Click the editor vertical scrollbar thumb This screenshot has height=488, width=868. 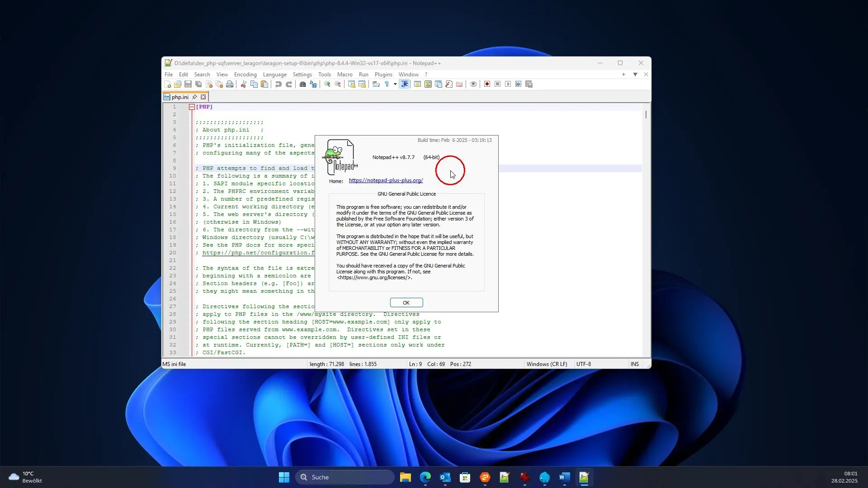pyautogui.click(x=646, y=115)
